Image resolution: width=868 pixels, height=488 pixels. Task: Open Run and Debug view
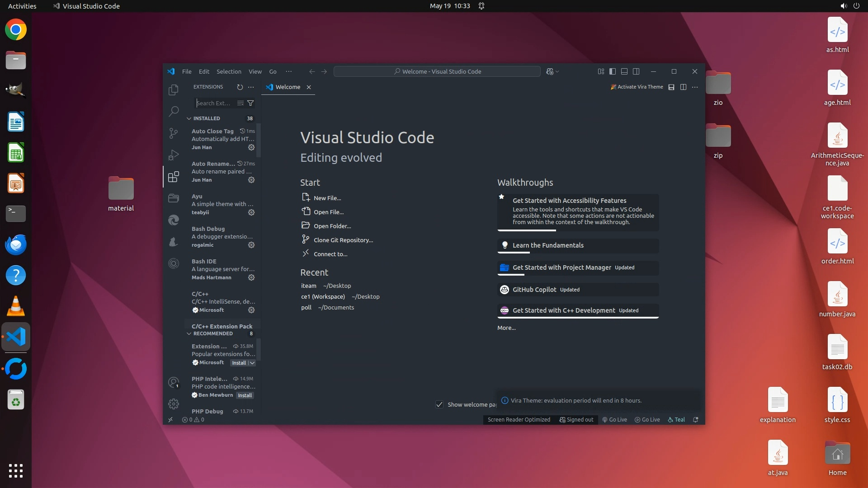click(174, 155)
